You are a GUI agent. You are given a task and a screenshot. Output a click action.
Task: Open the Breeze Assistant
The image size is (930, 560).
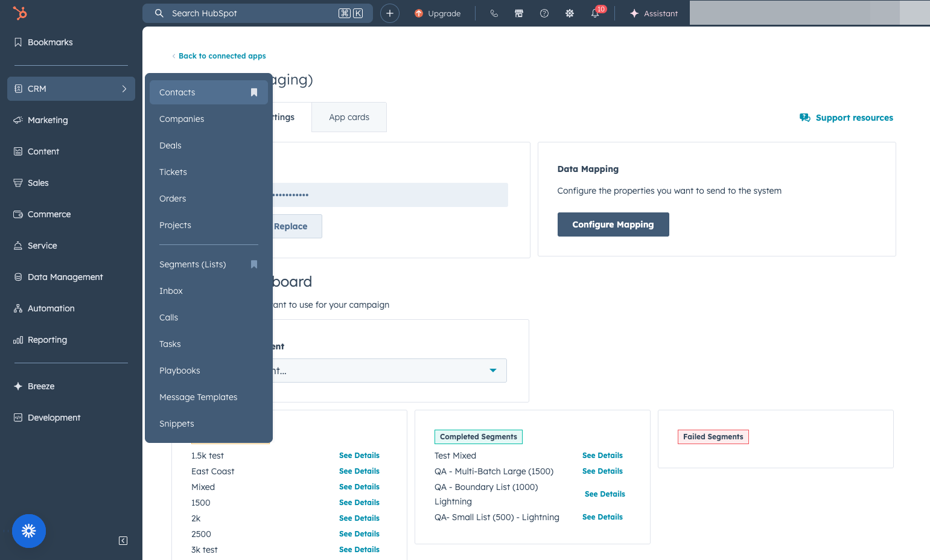point(654,13)
